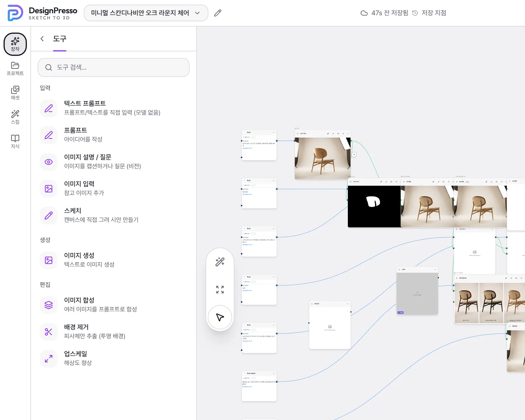Click the DesignPresso logo icon
This screenshot has width=525, height=420.
pyautogui.click(x=15, y=13)
